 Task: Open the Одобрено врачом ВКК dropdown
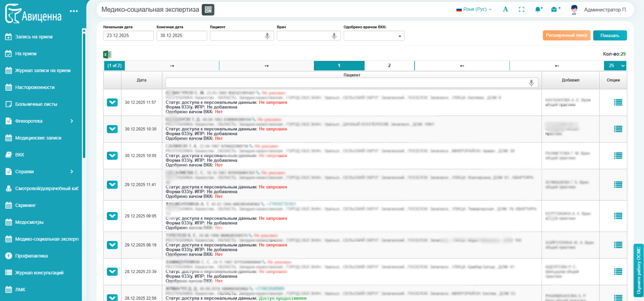(374, 36)
